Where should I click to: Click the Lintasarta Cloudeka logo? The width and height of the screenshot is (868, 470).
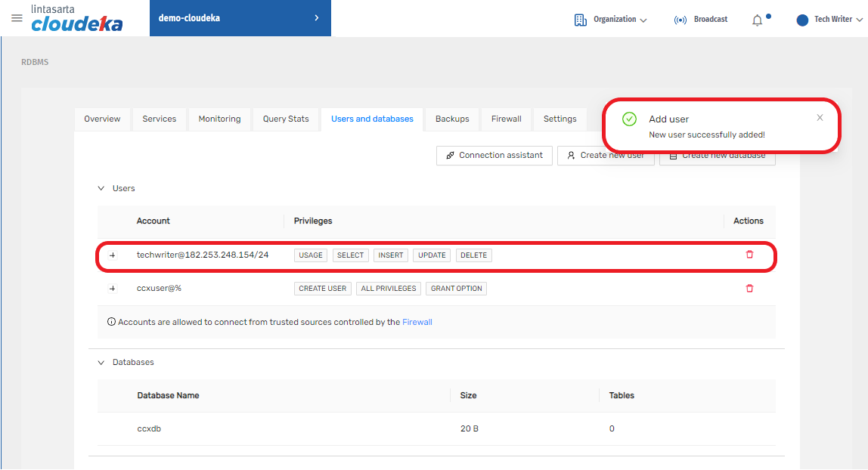click(76, 19)
